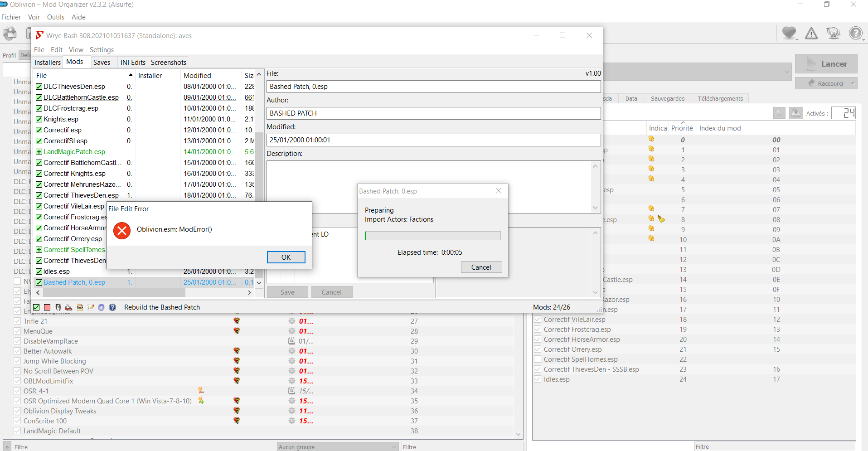
Task: Toggle Correctif VileLair.esp plugin checkbox in Mod Organizer
Action: tap(538, 319)
